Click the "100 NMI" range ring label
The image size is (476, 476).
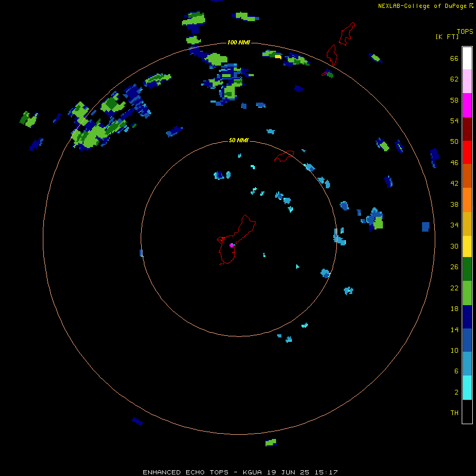(239, 42)
